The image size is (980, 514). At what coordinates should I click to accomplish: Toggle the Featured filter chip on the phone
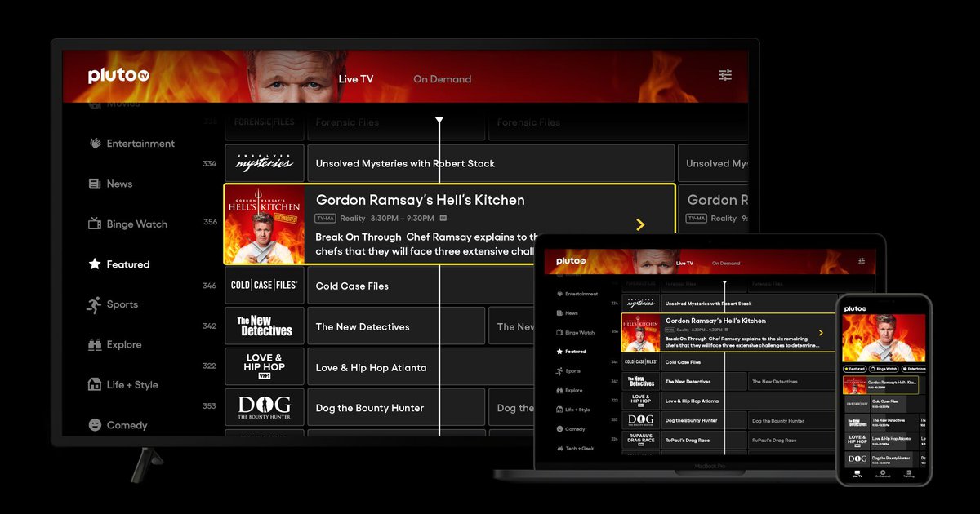click(855, 369)
